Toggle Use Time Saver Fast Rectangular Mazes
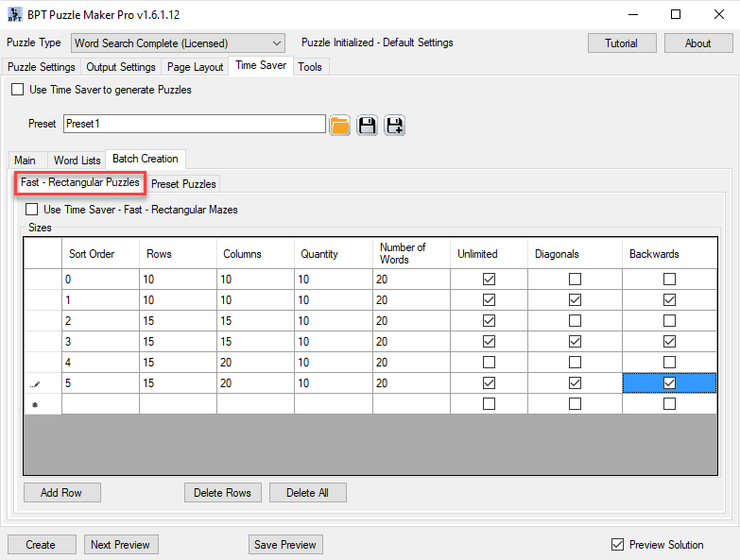Screen dimensions: 740x560 pos(32,210)
